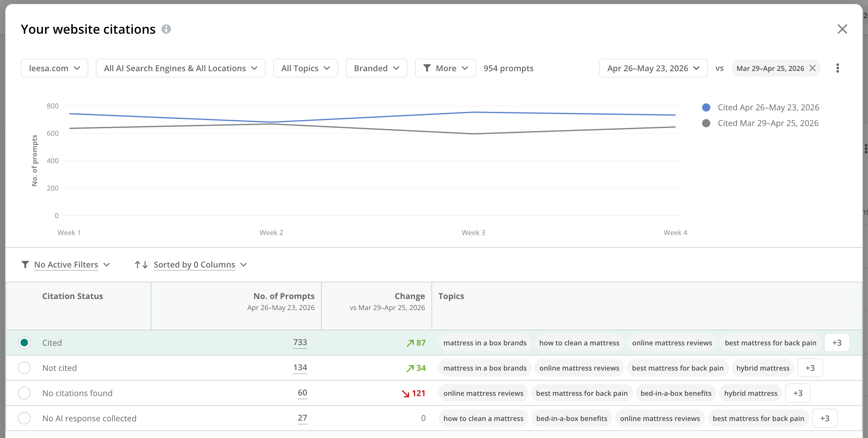The width and height of the screenshot is (868, 438).
Task: Click the green up arrow beside 87
Action: coord(410,343)
